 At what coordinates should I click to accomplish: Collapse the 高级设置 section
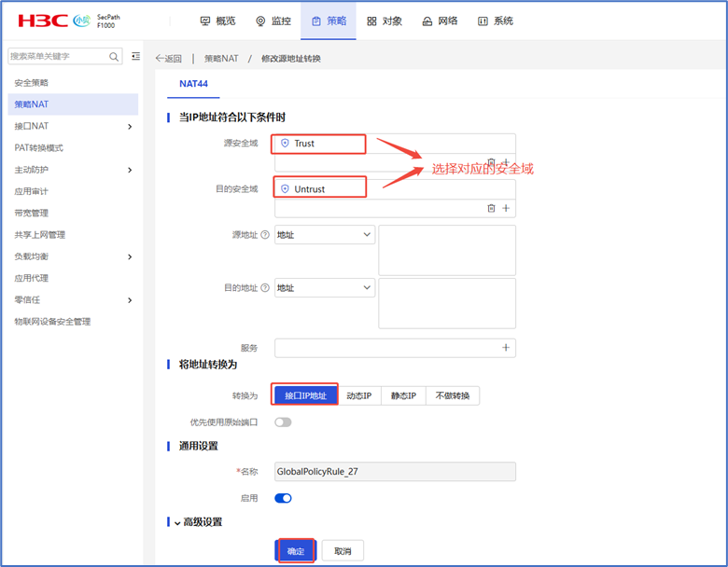pyautogui.click(x=177, y=523)
